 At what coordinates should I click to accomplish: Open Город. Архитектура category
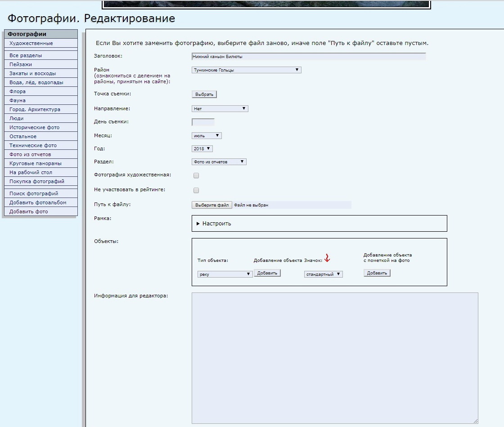pyautogui.click(x=41, y=109)
